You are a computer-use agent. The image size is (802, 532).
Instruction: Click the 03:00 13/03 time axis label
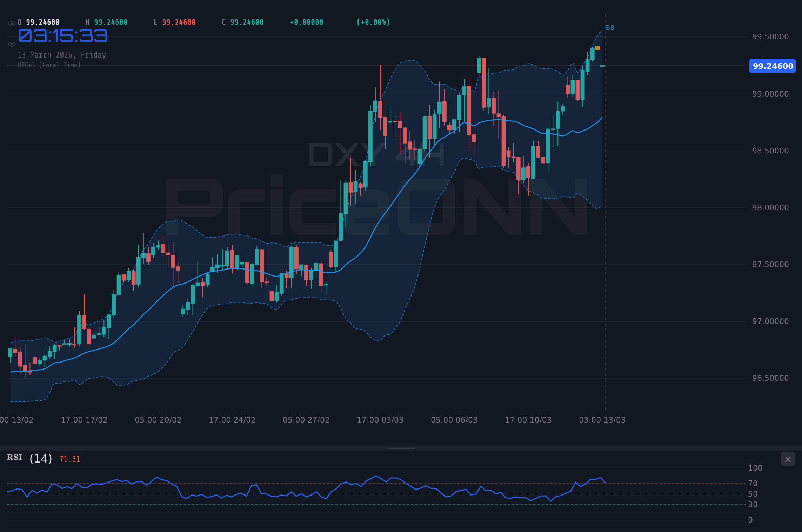click(x=602, y=420)
